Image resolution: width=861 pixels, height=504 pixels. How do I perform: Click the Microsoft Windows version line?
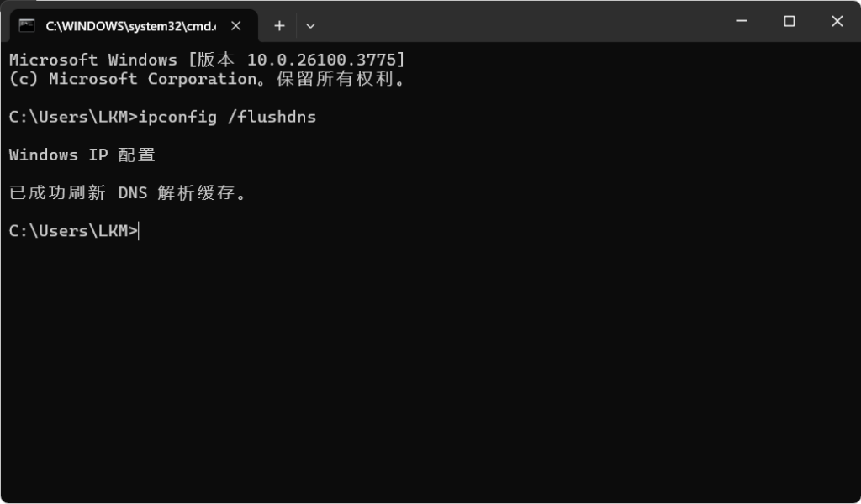[x=207, y=60]
